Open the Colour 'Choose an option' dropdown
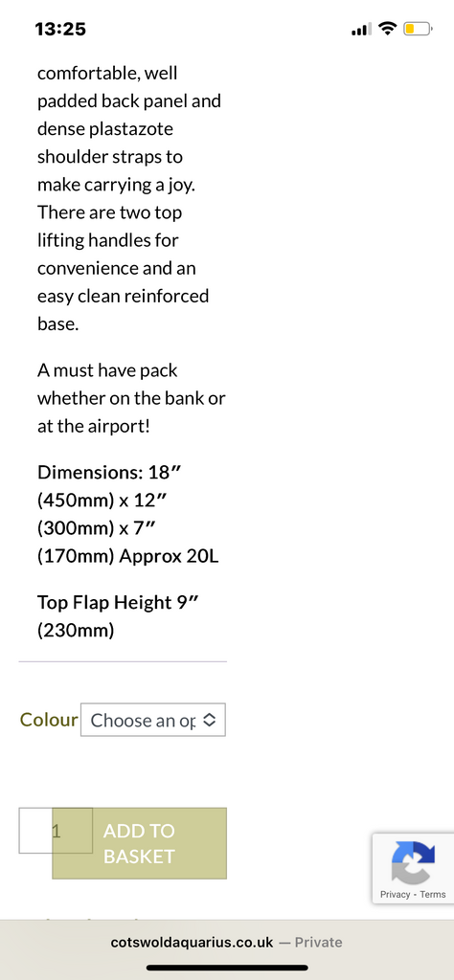 point(153,720)
